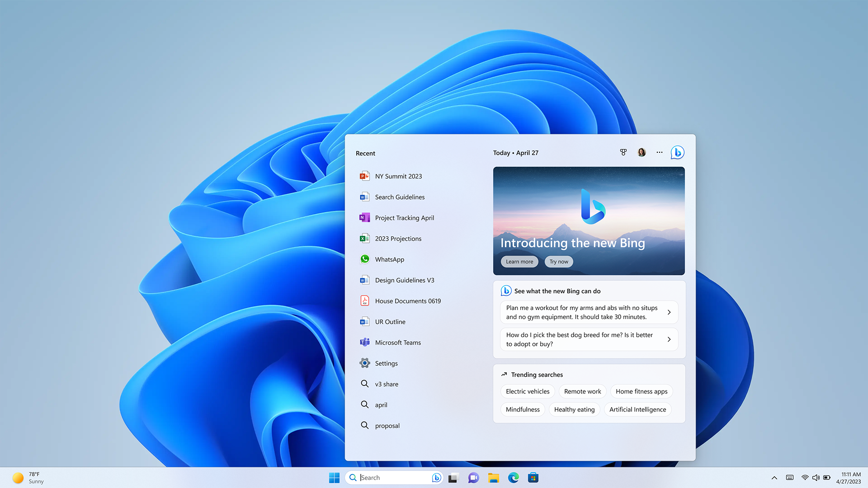
Task: Expand the trending Electric vehicles search
Action: (x=528, y=391)
